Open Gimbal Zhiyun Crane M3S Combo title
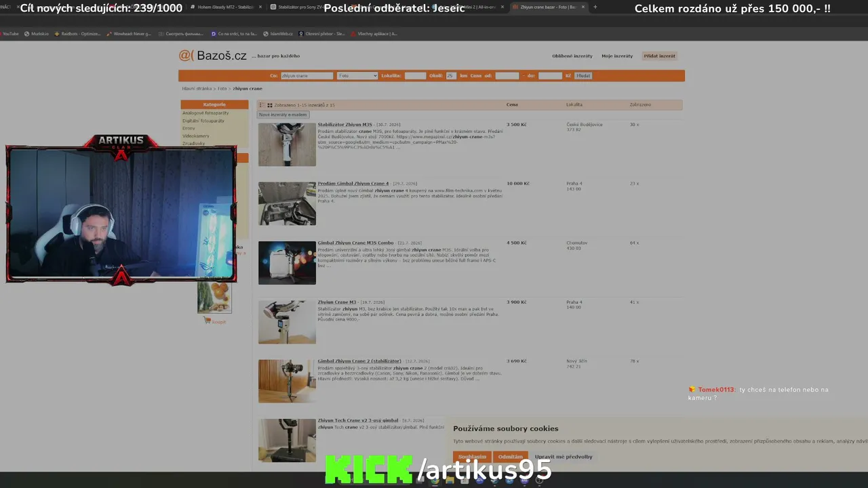868x488 pixels. point(356,243)
